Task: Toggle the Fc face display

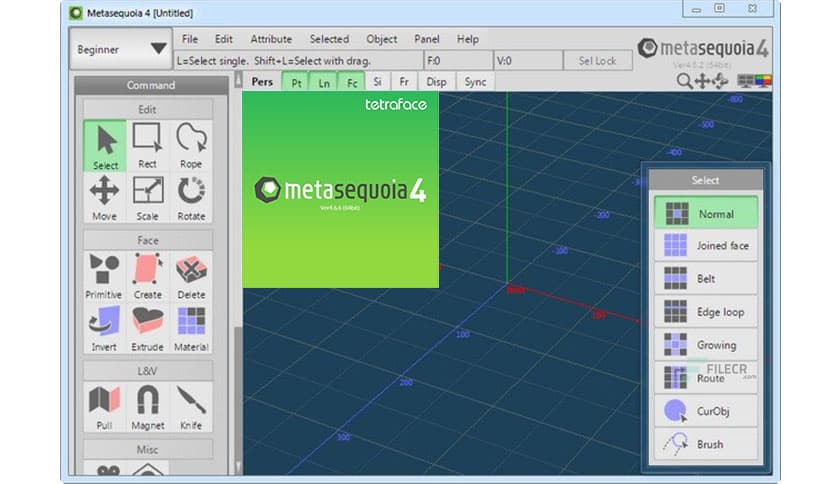Action: coord(351,82)
